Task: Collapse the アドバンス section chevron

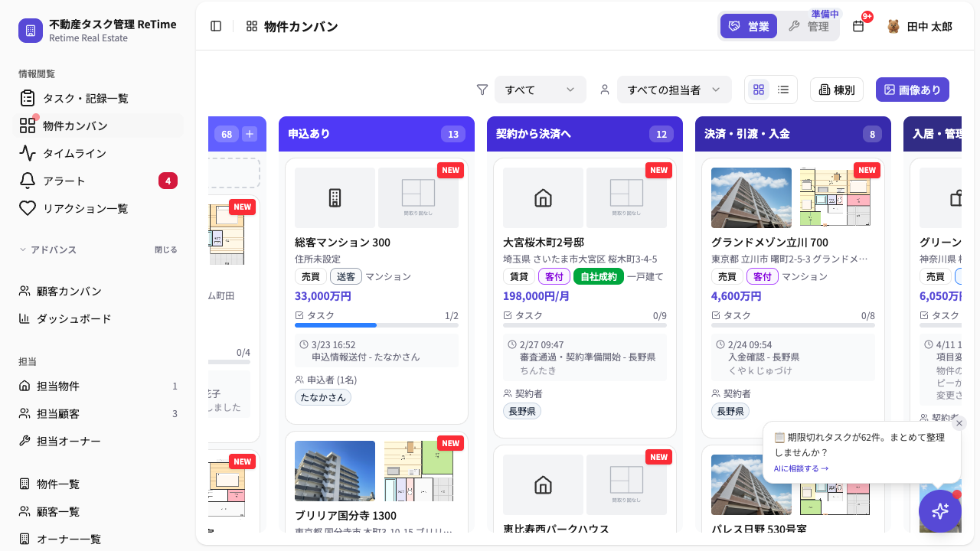Action: pyautogui.click(x=23, y=249)
